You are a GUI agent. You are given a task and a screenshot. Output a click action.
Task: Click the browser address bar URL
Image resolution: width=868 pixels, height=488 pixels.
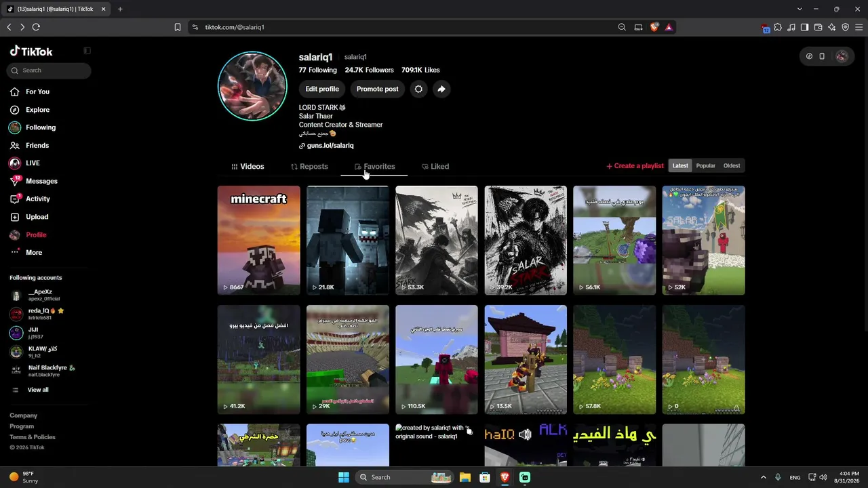coord(235,27)
